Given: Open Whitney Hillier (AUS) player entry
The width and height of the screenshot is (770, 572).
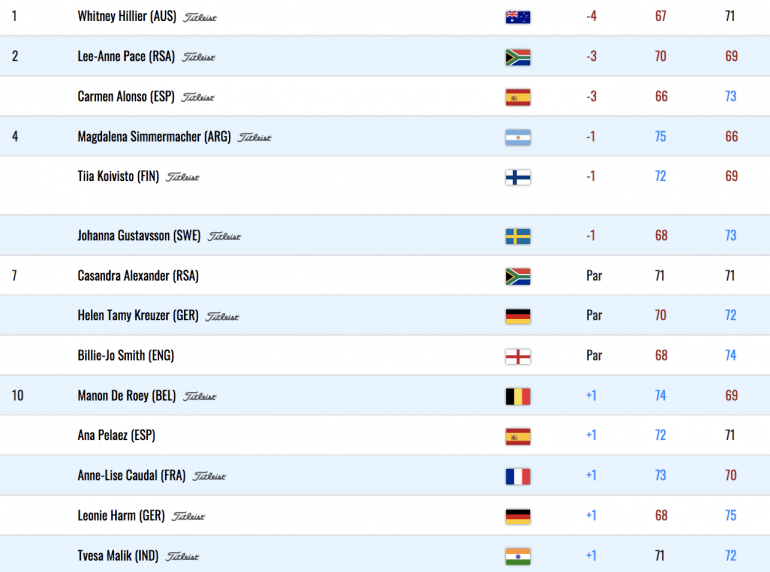Looking at the screenshot, I should (x=127, y=16).
